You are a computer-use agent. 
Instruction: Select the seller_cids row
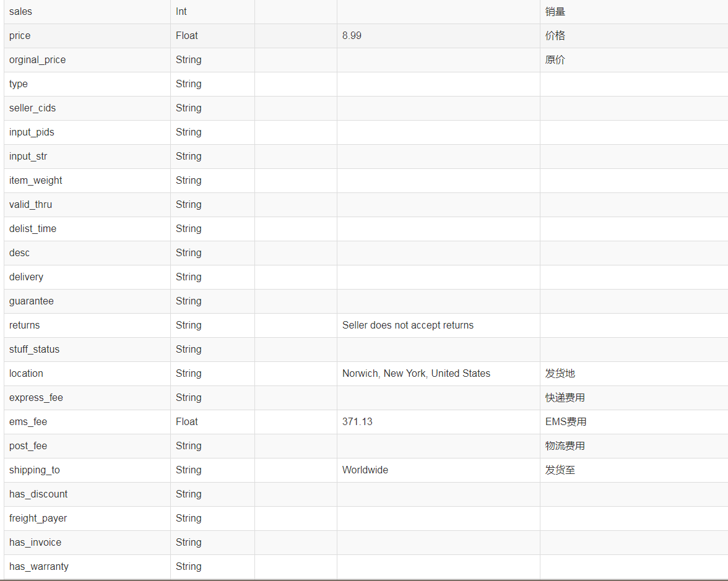tap(32, 108)
